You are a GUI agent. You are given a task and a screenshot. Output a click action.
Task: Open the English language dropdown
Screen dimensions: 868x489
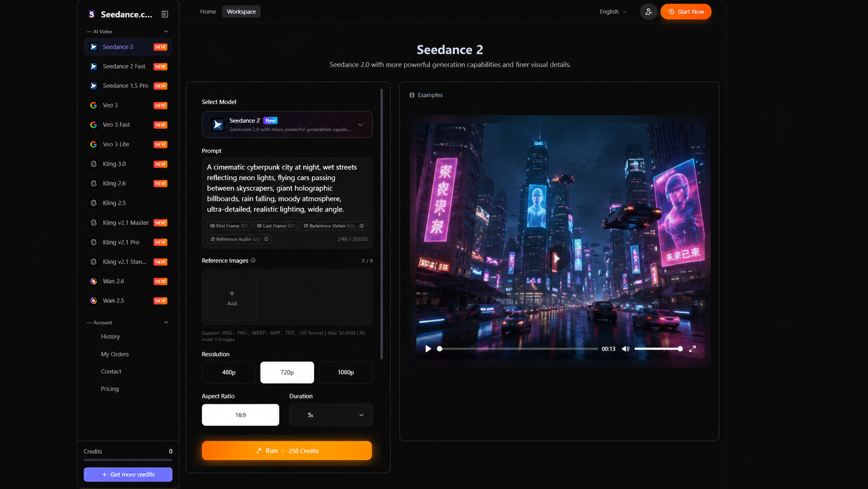(613, 11)
